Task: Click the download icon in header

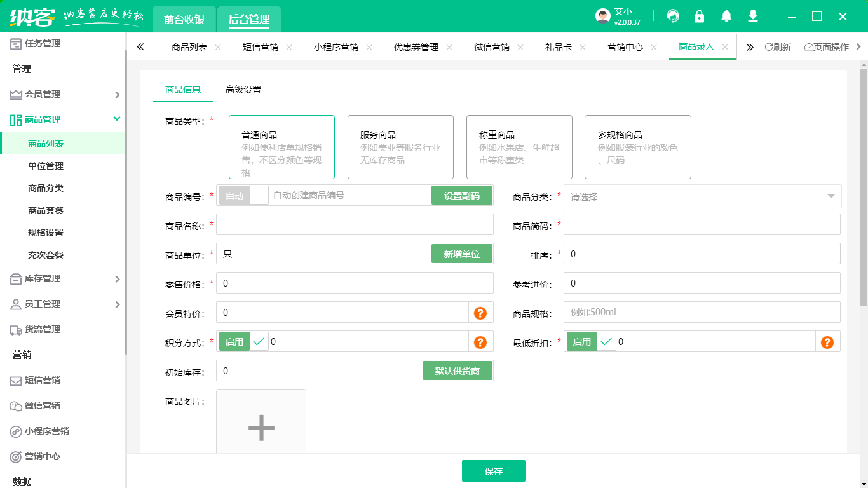Action: pyautogui.click(x=753, y=17)
